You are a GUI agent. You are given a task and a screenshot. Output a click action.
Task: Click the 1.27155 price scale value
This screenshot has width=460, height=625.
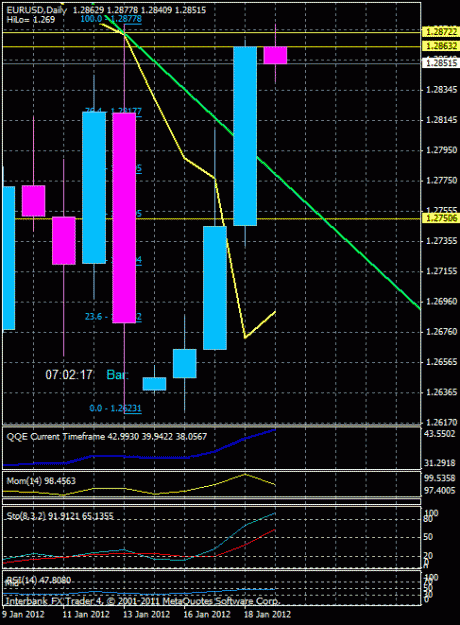click(x=442, y=271)
